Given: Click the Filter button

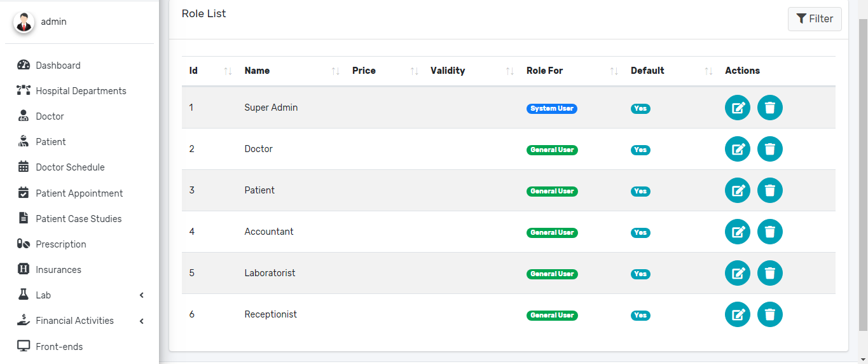Looking at the screenshot, I should coord(814,19).
